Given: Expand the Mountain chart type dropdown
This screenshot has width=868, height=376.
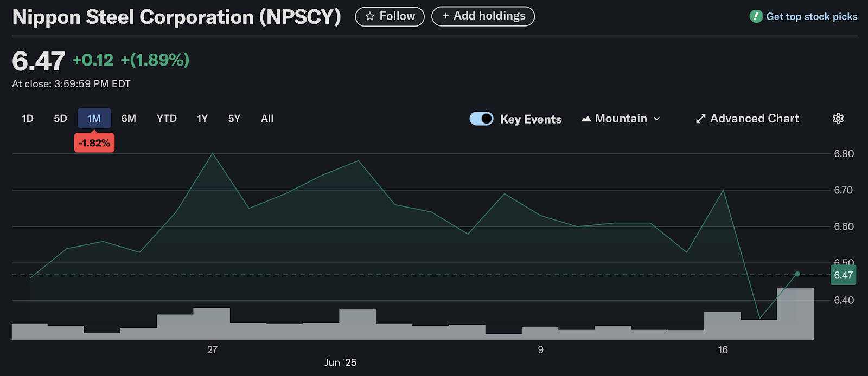Looking at the screenshot, I should (x=621, y=119).
